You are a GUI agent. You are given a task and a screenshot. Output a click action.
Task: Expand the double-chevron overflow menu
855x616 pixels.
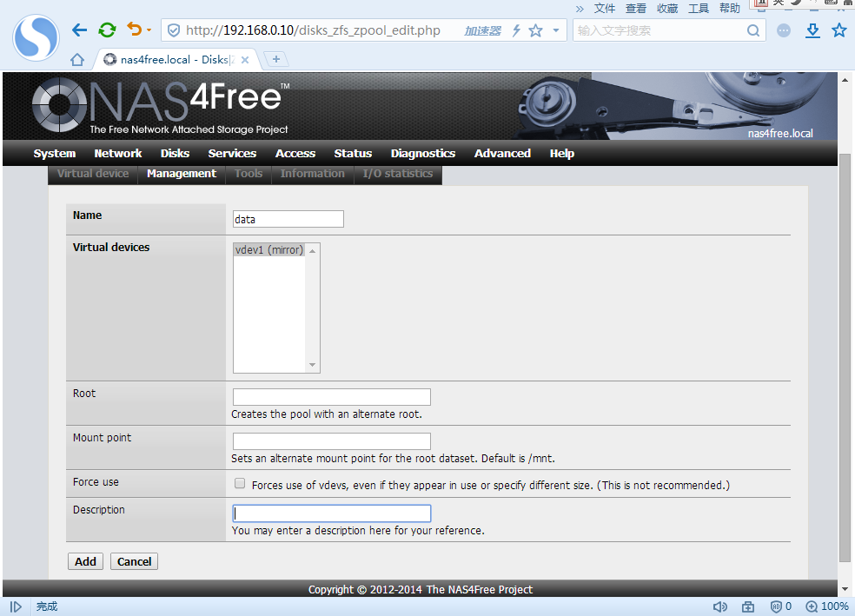click(580, 9)
